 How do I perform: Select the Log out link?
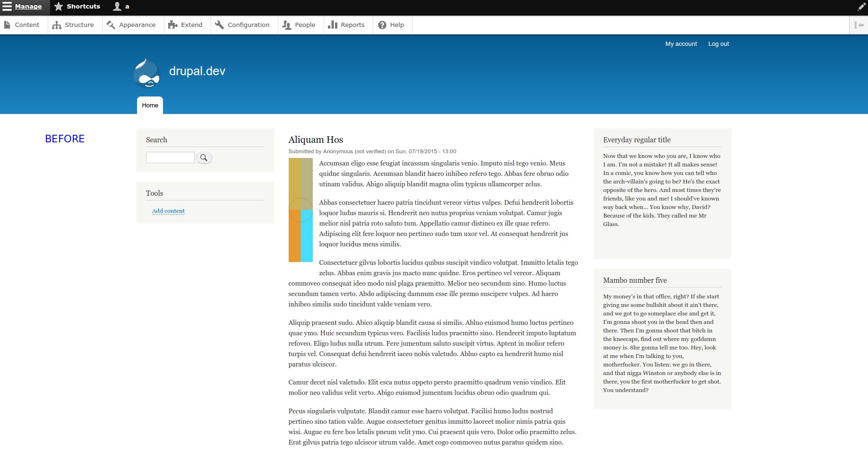coord(718,44)
